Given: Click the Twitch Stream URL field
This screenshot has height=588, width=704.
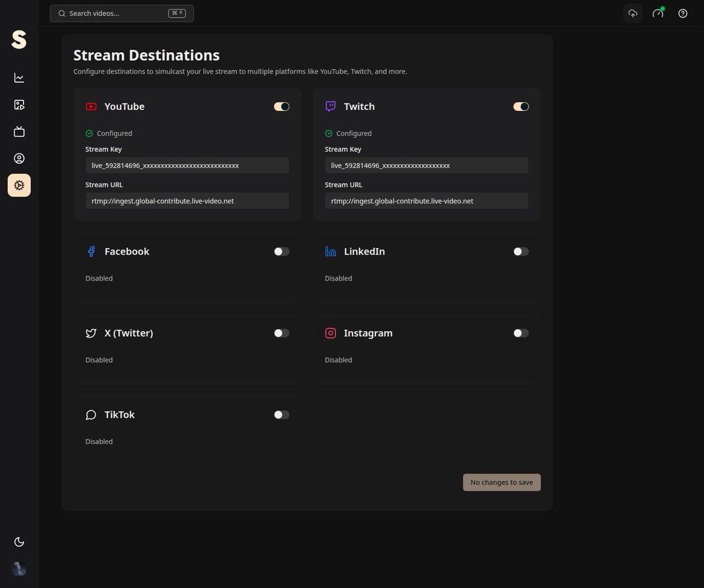Looking at the screenshot, I should coord(427,201).
